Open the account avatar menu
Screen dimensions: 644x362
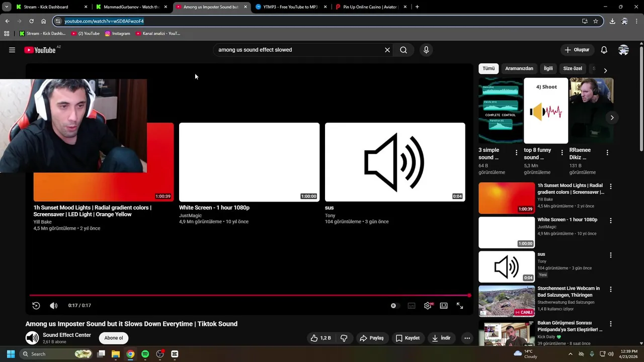point(623,50)
